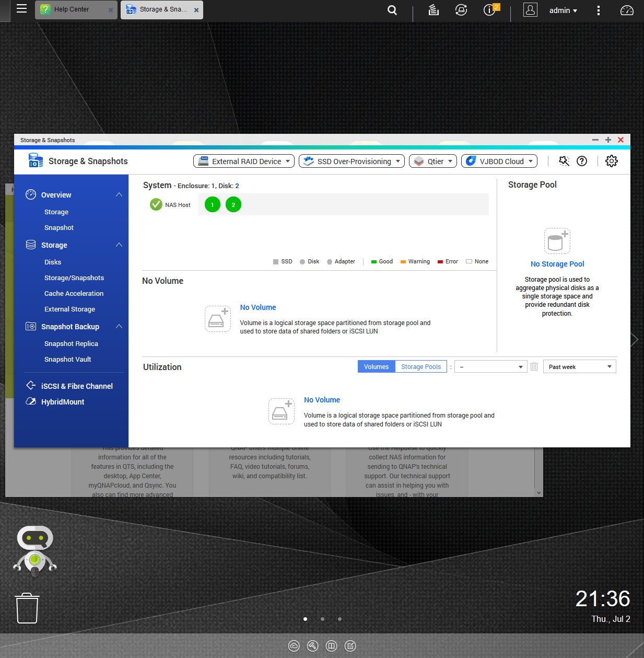Open iSCSI & Fibre Channel
The height and width of the screenshot is (658, 644).
click(77, 386)
